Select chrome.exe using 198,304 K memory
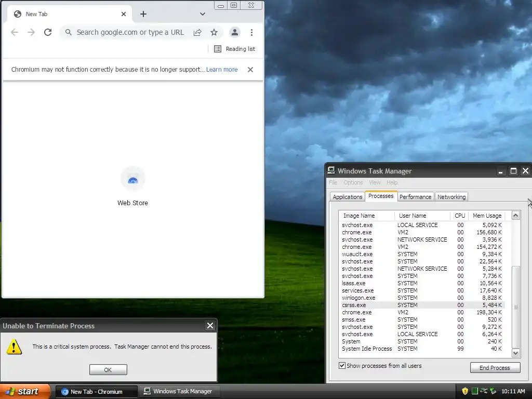The width and height of the screenshot is (532, 399). (422, 312)
